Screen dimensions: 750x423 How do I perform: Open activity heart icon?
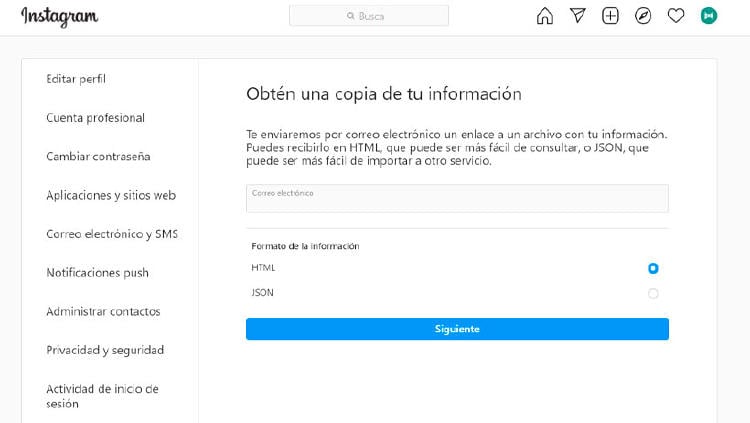coord(676,16)
